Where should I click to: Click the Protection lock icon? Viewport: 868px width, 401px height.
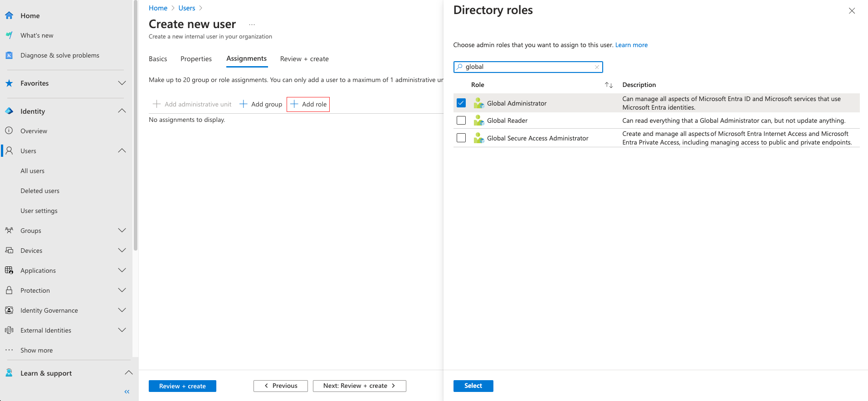[9, 290]
